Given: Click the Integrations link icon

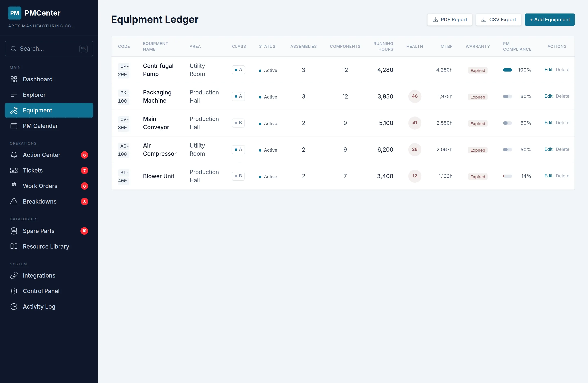Looking at the screenshot, I should 14,275.
